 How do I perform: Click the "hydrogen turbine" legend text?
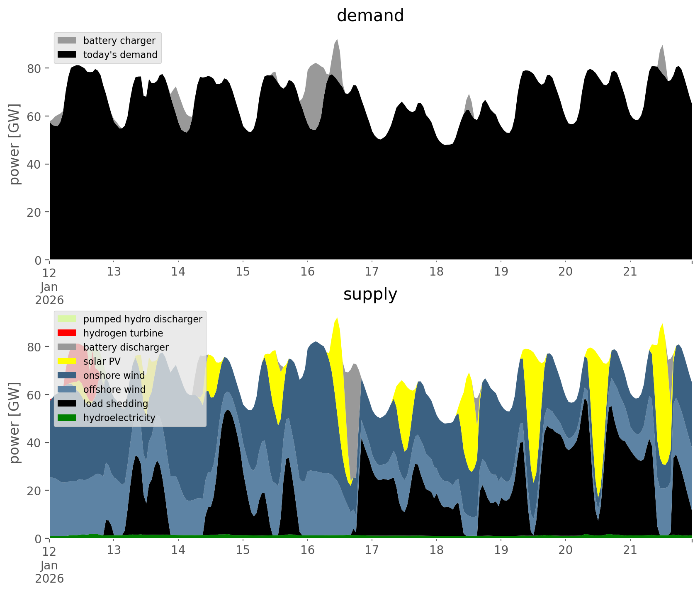(123, 333)
